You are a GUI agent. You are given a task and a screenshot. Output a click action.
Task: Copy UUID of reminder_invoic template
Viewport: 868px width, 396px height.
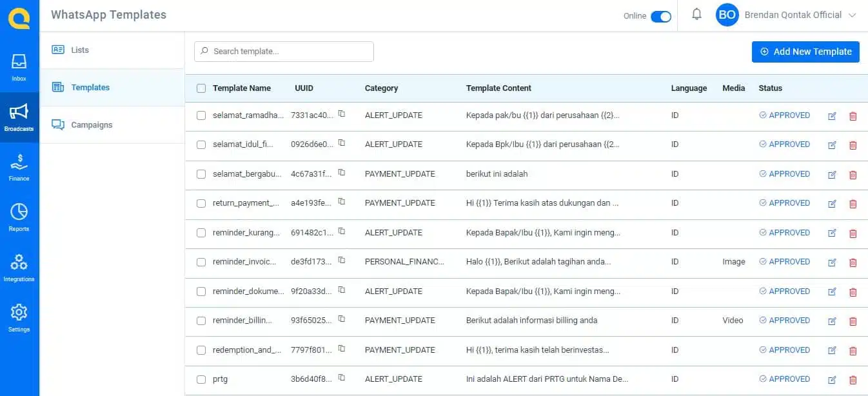(x=342, y=261)
